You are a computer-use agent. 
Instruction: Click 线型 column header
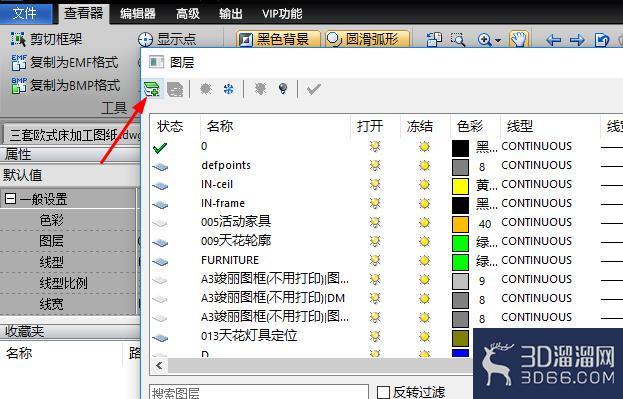tap(550, 126)
